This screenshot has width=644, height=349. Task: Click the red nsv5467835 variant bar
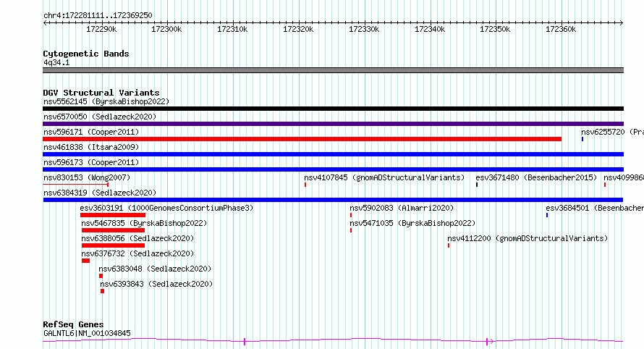[x=114, y=230]
